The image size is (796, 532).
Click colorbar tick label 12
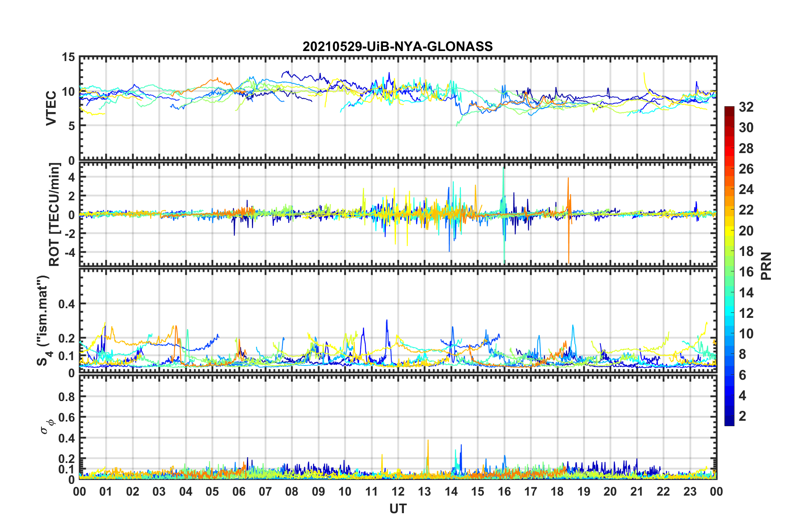tap(746, 313)
